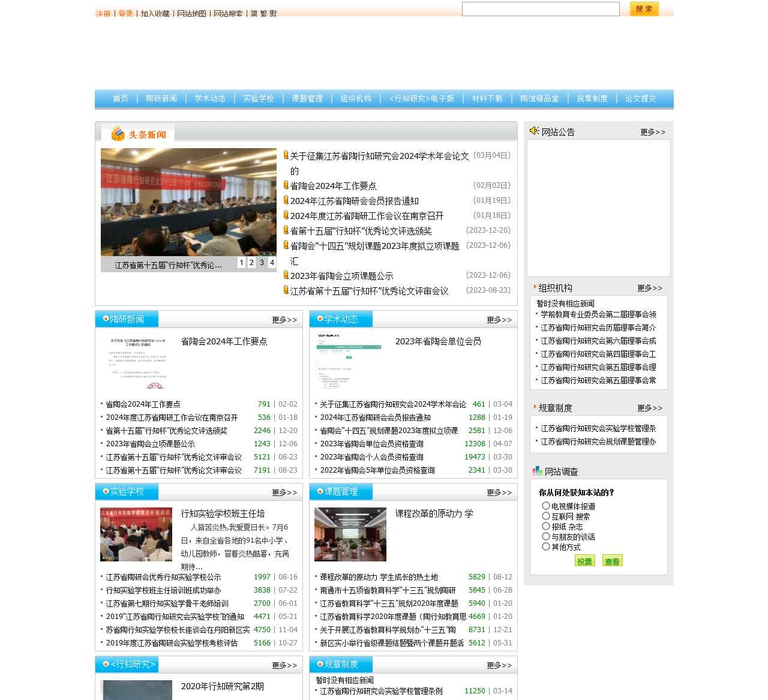Focus the search input field at the top
This screenshot has width=768, height=700.
(541, 8)
